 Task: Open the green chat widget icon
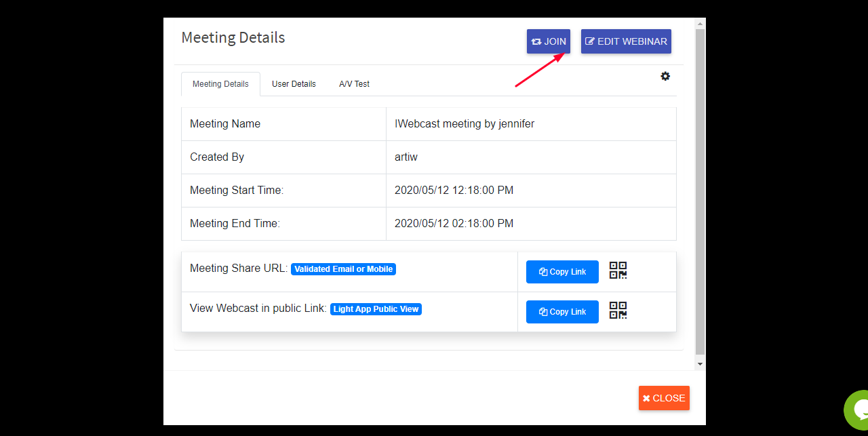tap(857, 409)
